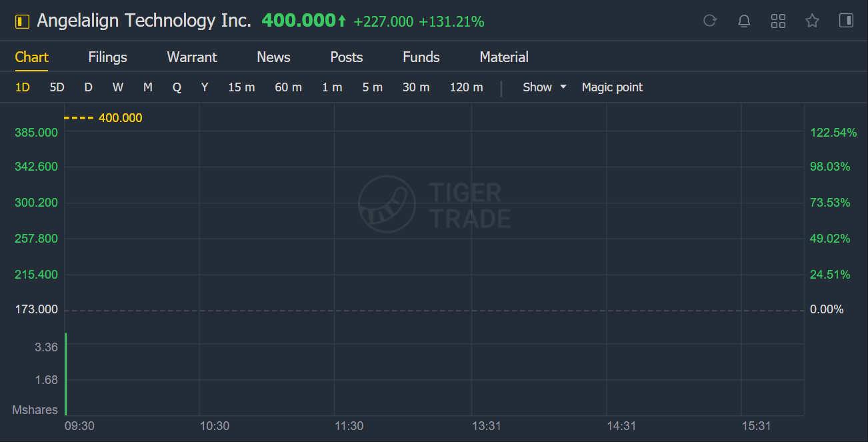
Task: Switch to the Filings tab
Action: tap(107, 57)
